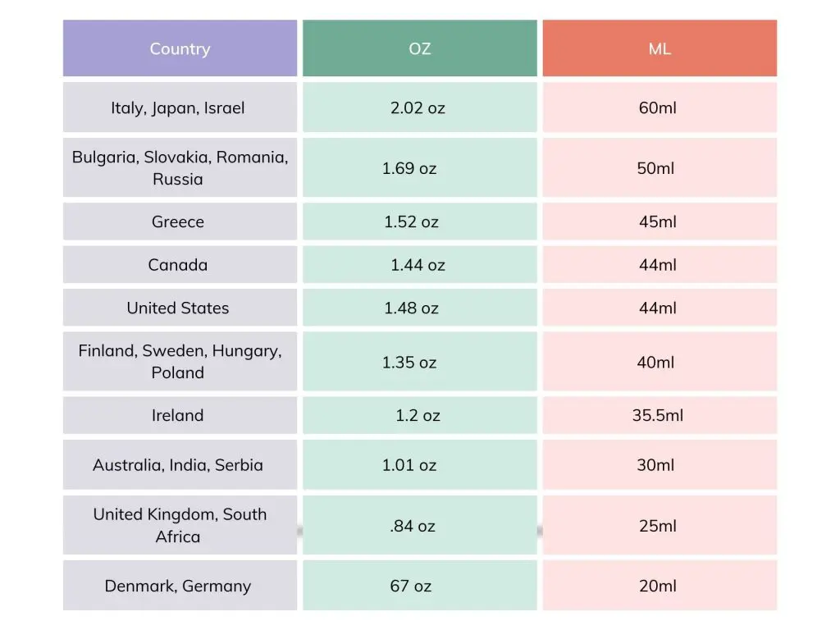Select the 1.69 oz value
The height and width of the screenshot is (630, 840).
point(409,168)
